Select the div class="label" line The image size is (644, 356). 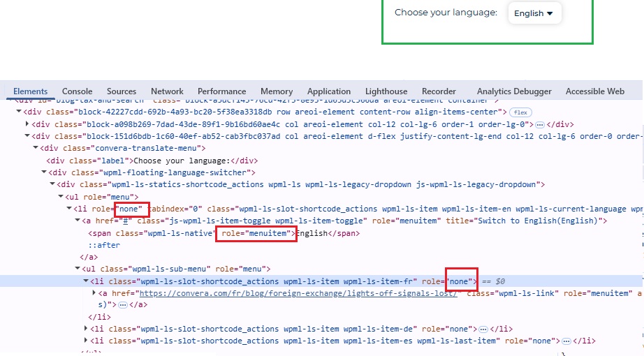[152, 161]
